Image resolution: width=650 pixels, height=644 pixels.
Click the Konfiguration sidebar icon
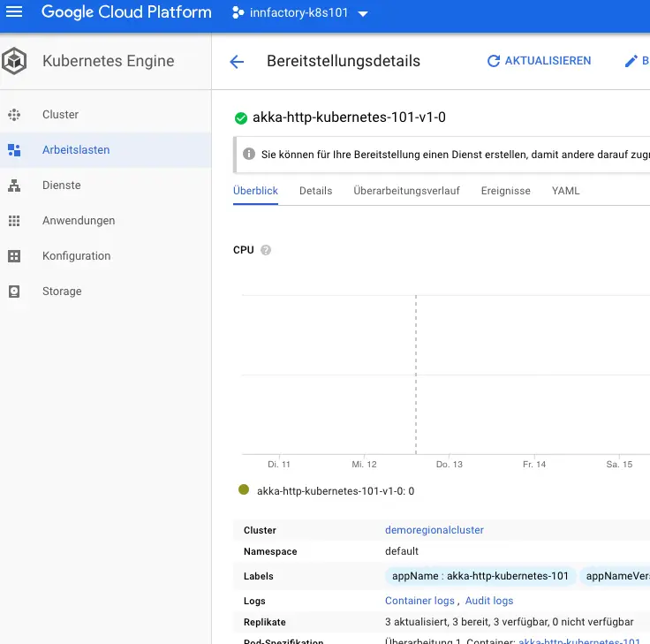click(x=14, y=256)
